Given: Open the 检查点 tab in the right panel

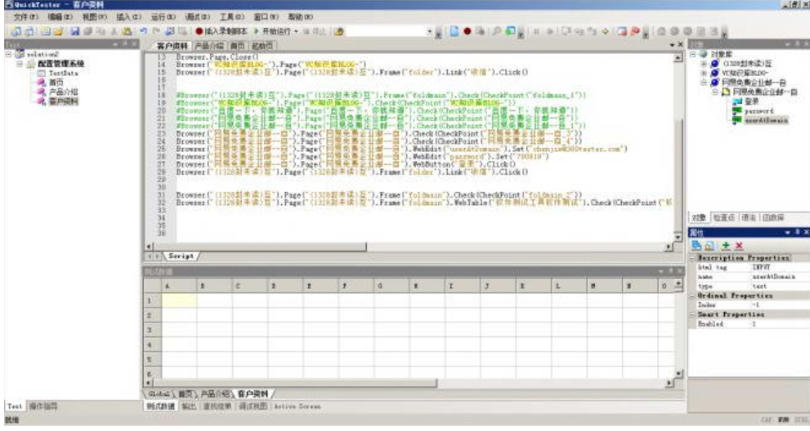Looking at the screenshot, I should (723, 216).
